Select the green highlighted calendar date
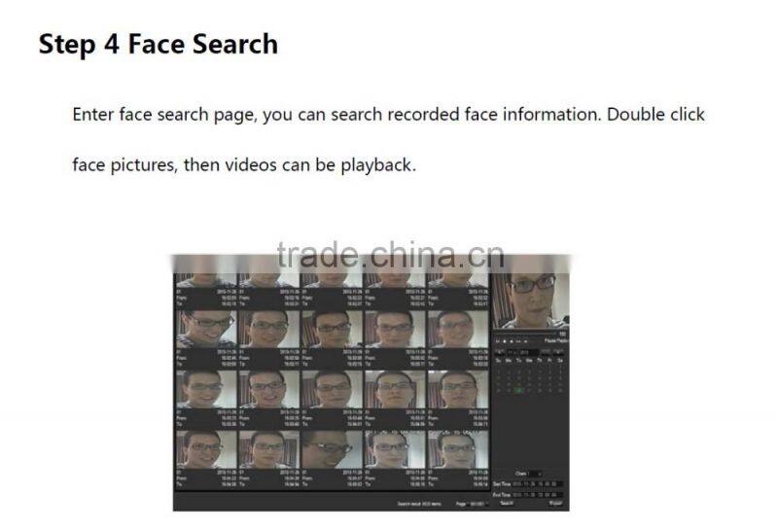This screenshot has width=778, height=532. point(518,390)
